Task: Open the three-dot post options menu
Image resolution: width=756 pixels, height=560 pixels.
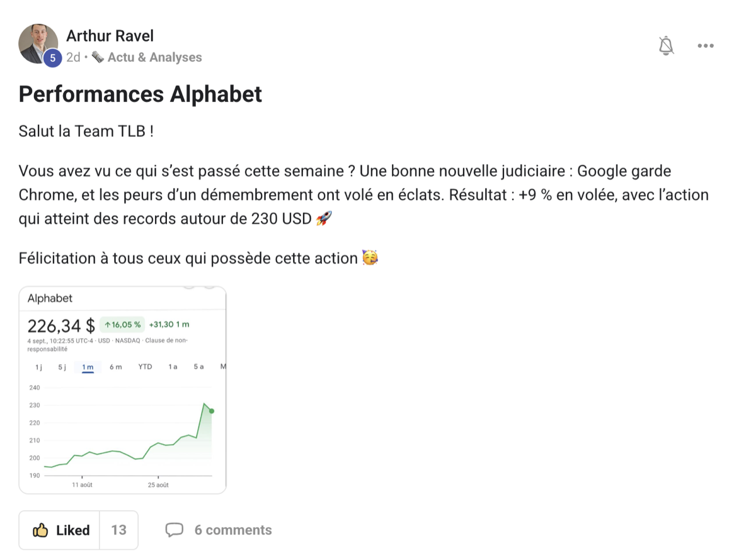Action: pos(706,45)
